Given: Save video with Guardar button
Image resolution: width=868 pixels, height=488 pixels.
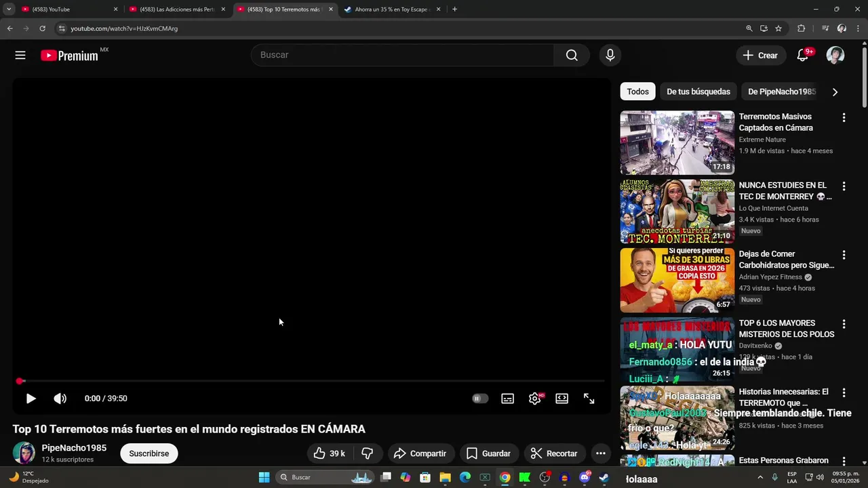Looking at the screenshot, I should [x=488, y=453].
